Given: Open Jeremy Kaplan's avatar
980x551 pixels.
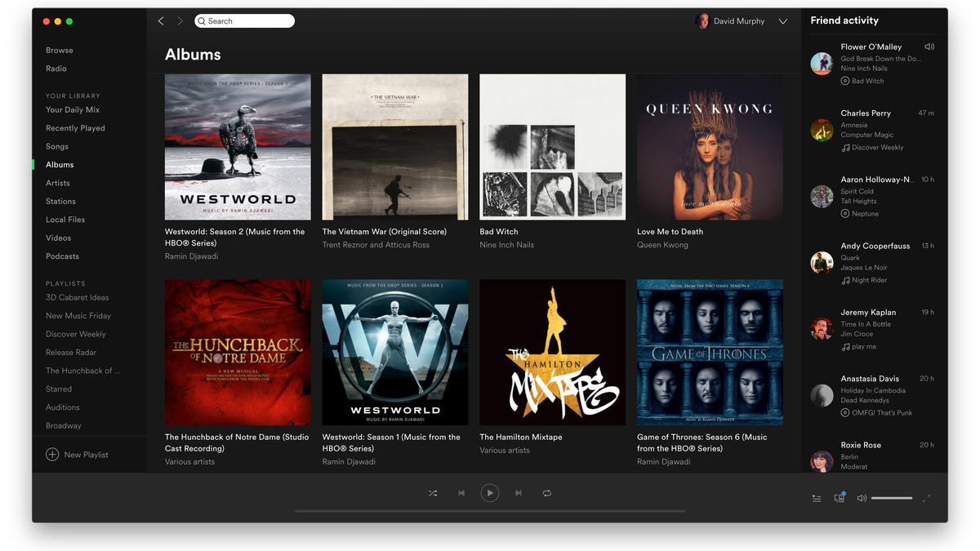Looking at the screenshot, I should click(822, 329).
